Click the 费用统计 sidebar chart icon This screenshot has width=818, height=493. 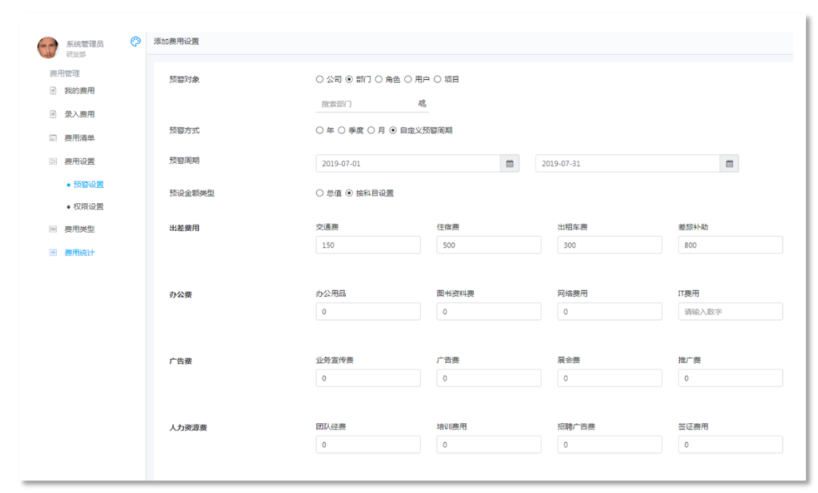53,252
